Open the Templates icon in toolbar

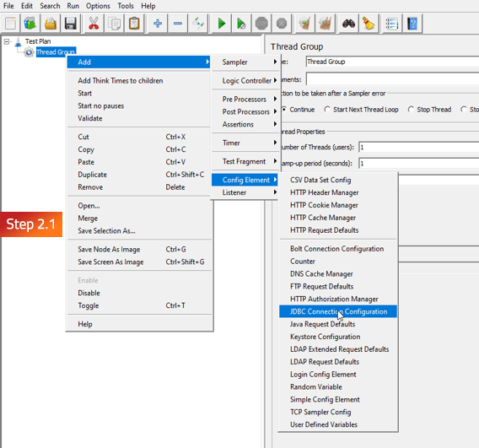pos(30,24)
